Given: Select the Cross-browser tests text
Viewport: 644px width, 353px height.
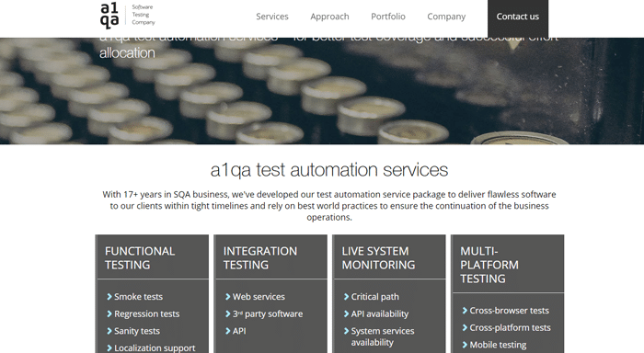Looking at the screenshot, I should click(x=510, y=311).
